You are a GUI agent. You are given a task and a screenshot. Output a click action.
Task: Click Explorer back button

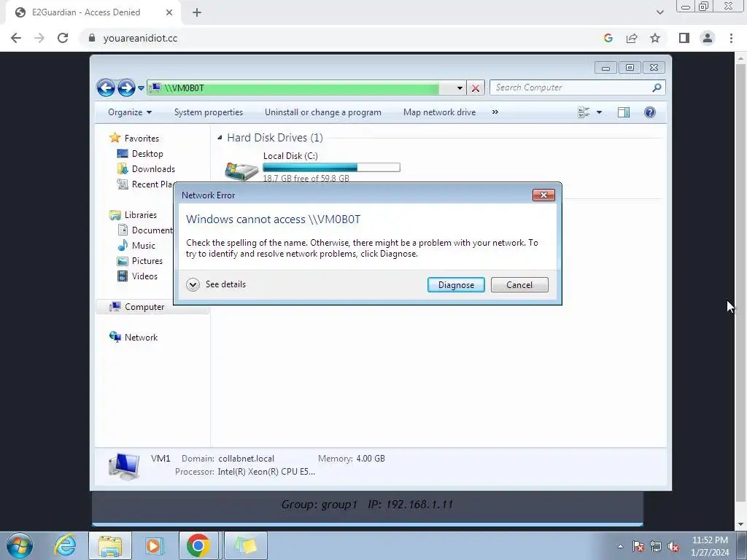pyautogui.click(x=106, y=87)
